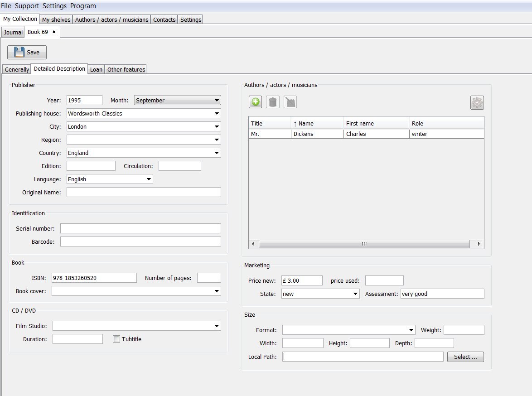Screen dimensions: 532x396
Task: Click right arrow of authors table scrollbar
Action: tap(479, 244)
